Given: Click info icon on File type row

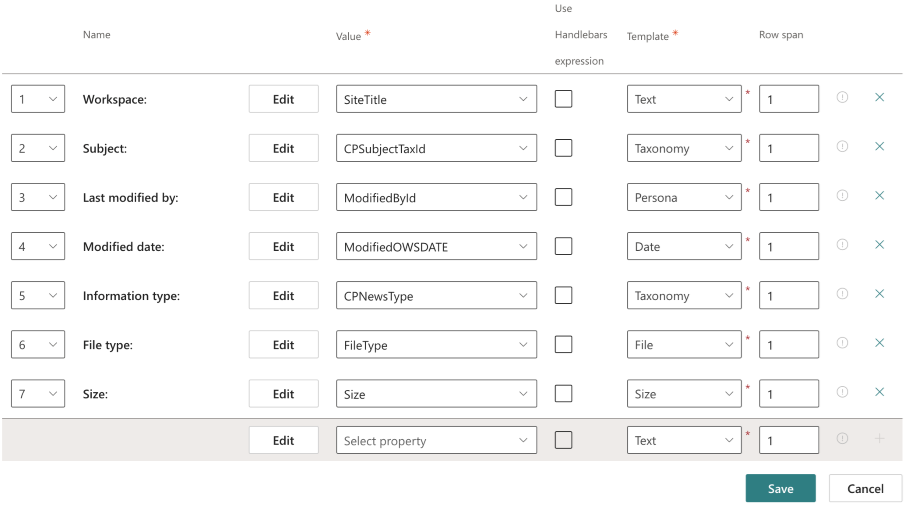Looking at the screenshot, I should click(x=843, y=343).
